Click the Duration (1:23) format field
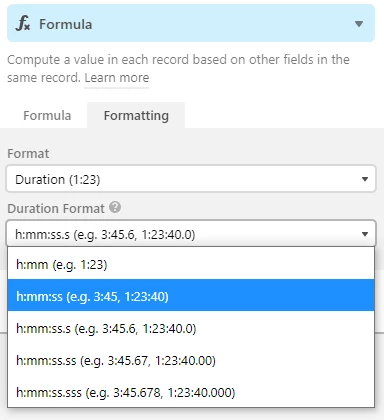 191,179
